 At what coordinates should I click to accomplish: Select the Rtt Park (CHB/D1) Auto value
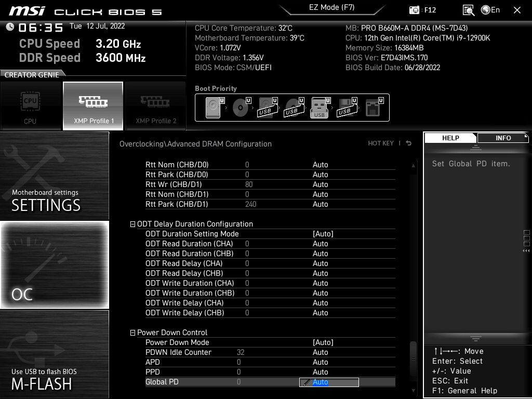pos(320,204)
